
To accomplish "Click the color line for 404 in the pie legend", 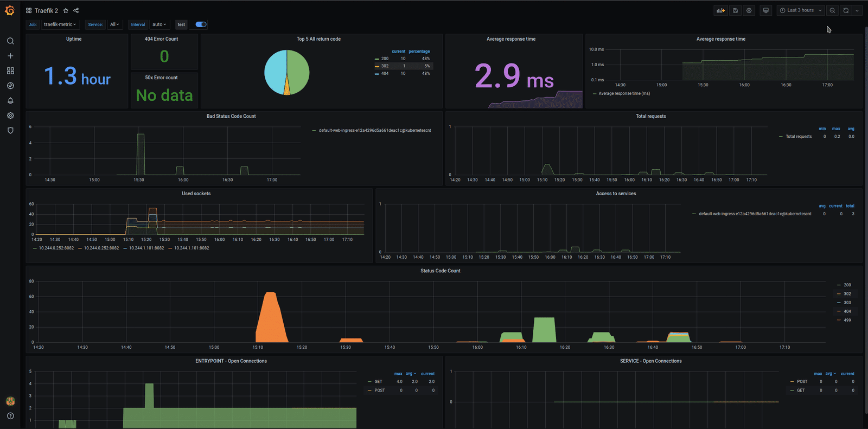I will coord(377,74).
